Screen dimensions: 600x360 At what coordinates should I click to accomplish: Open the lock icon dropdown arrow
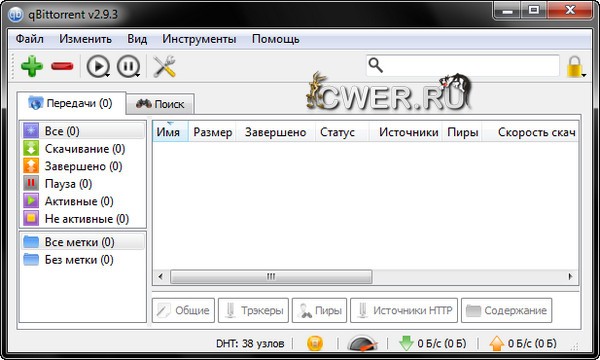click(x=584, y=75)
